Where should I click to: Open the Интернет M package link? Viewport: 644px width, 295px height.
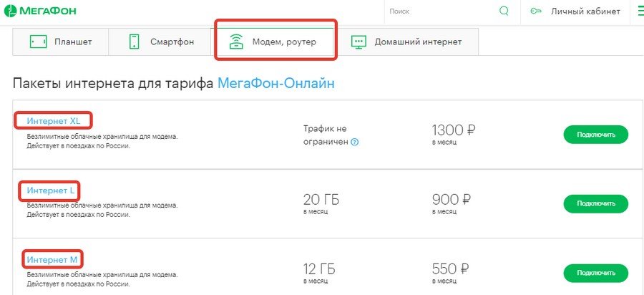click(x=52, y=258)
